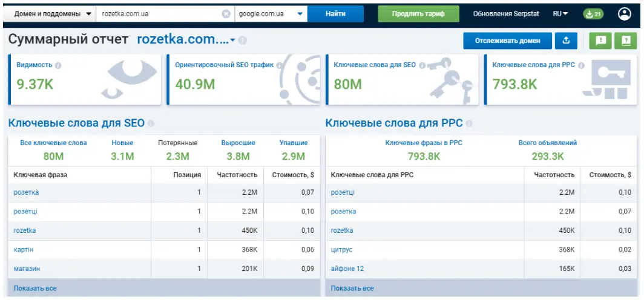Expand the google.com.ua search engine dropdown
The height and width of the screenshot is (300, 644).
[271, 13]
